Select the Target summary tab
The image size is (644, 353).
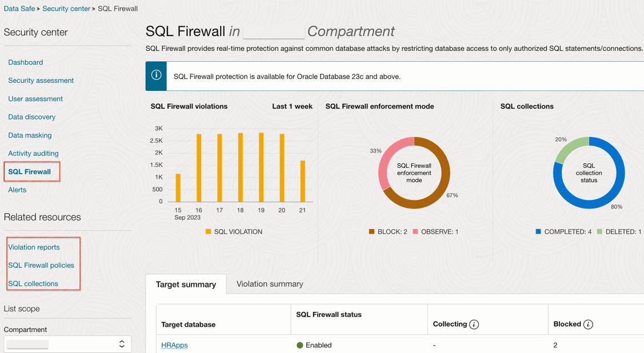click(186, 284)
